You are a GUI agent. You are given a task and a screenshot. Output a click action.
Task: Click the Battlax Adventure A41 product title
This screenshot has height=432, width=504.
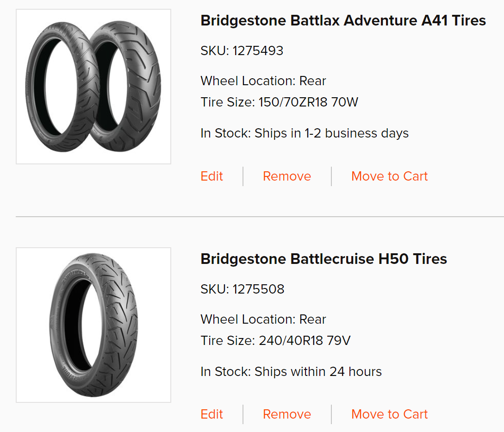click(343, 20)
